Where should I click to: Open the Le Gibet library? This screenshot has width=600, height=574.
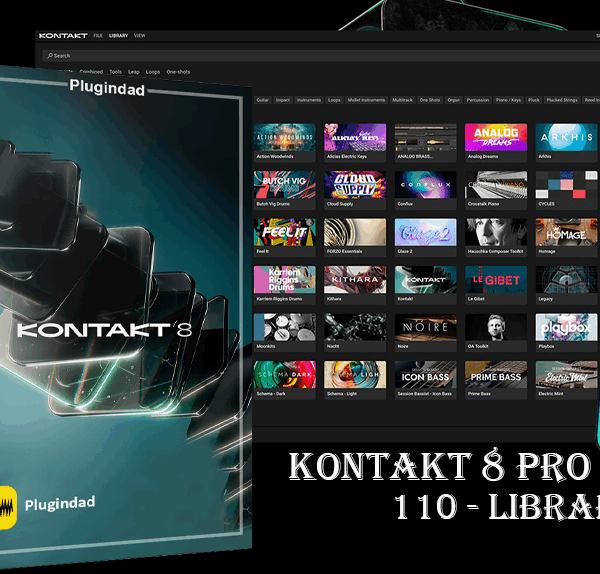tap(496, 284)
